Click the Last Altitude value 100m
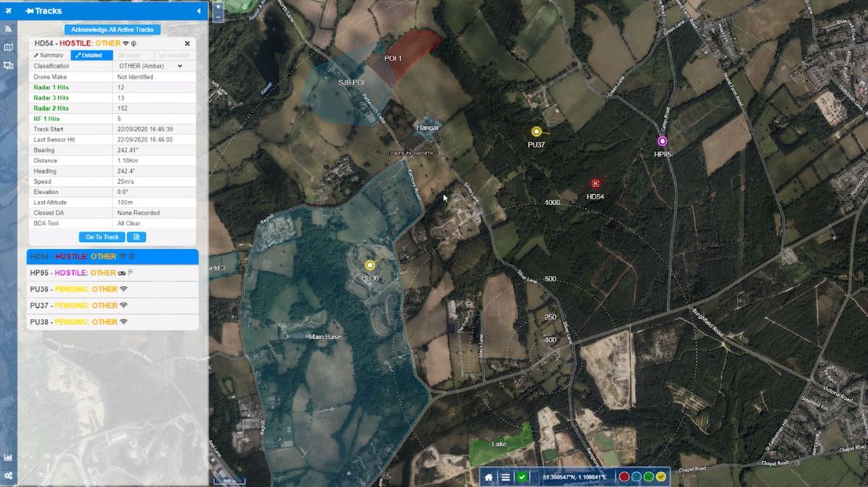The height and width of the screenshot is (487, 868). point(125,203)
